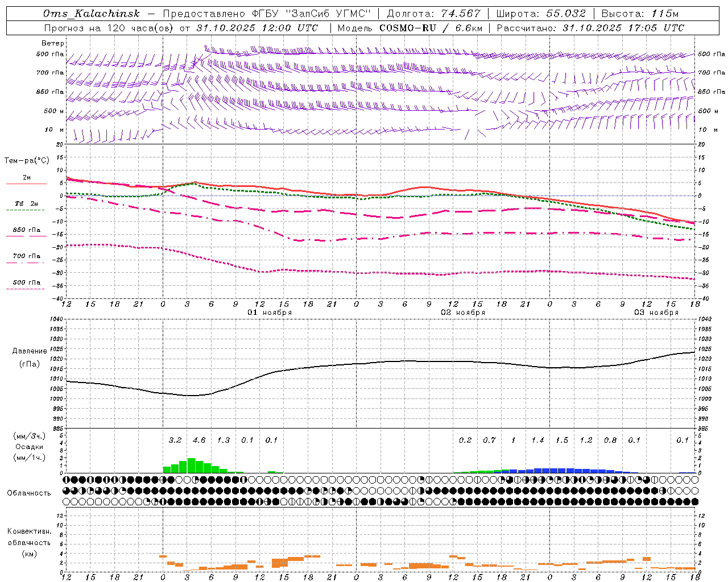The width and height of the screenshot is (728, 582).
Task: Click the precipitation value 4.6
Action: (x=199, y=440)
